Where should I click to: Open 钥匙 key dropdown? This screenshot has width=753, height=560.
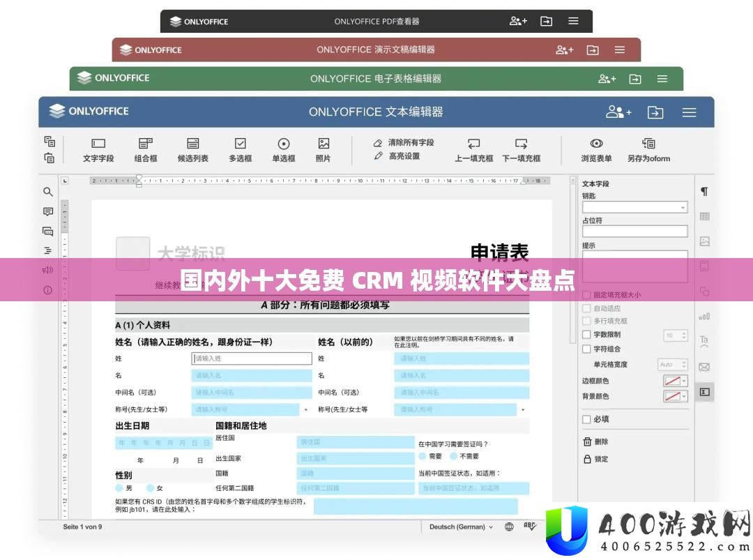point(635,207)
